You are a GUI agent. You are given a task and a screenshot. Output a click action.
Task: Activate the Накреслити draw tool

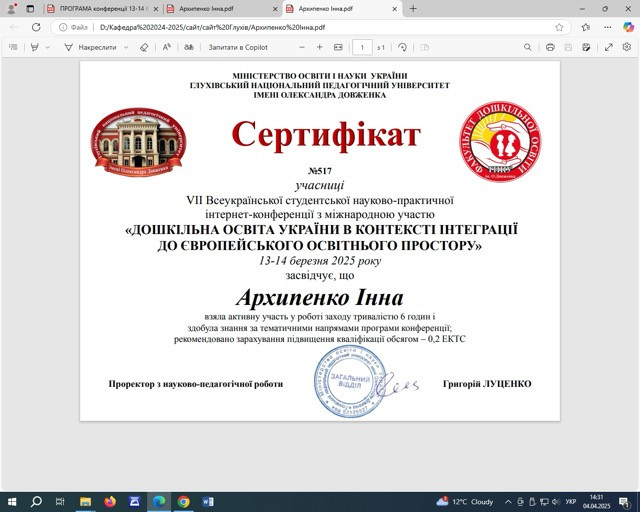91,47
